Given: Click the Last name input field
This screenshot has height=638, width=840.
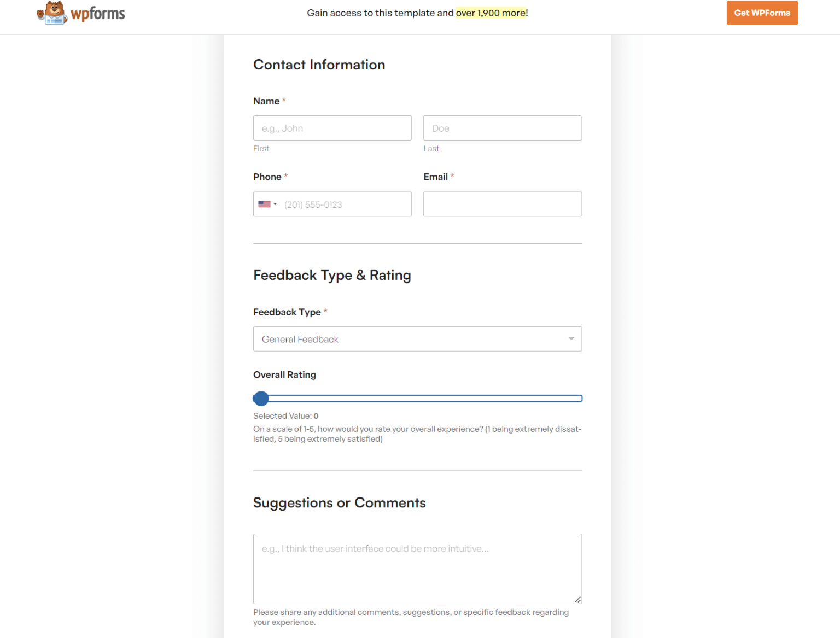Looking at the screenshot, I should [502, 127].
